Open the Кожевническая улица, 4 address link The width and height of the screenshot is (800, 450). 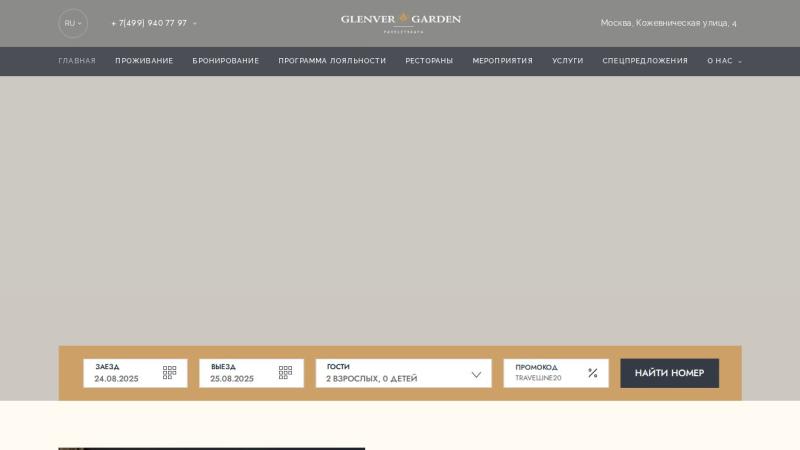pyautogui.click(x=668, y=23)
